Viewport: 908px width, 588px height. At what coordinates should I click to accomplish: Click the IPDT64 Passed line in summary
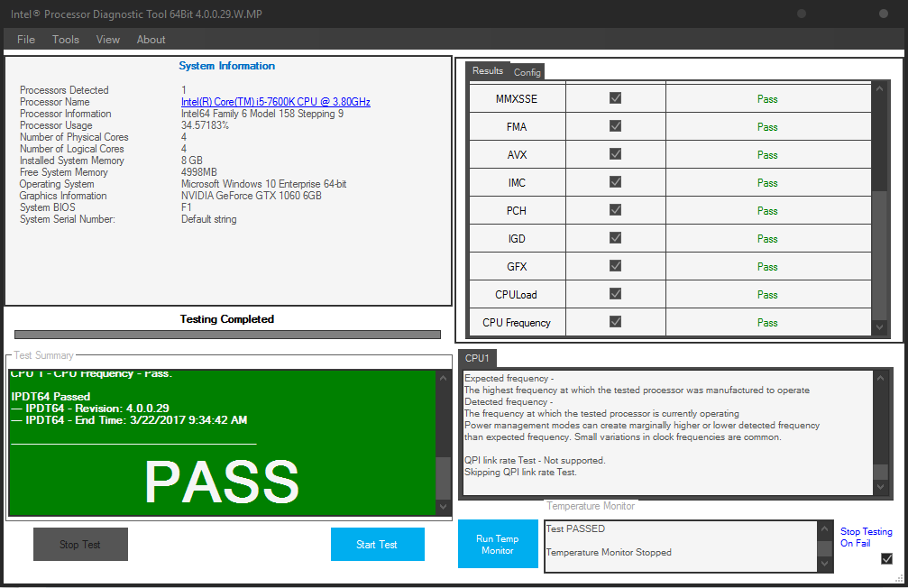coord(51,396)
